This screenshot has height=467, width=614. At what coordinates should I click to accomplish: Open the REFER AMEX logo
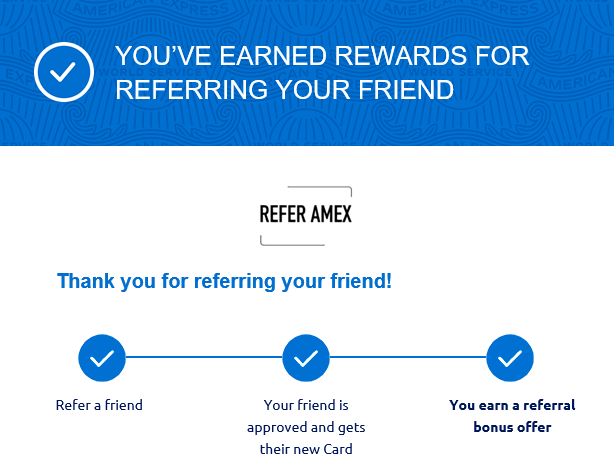306,214
